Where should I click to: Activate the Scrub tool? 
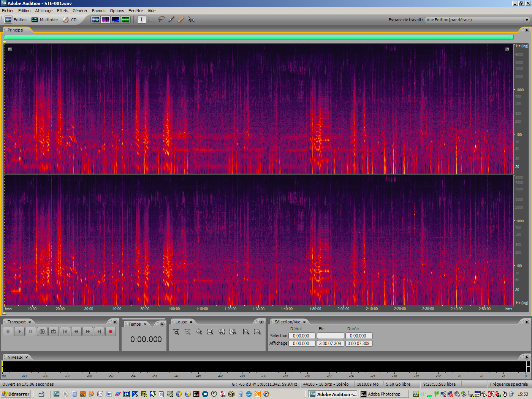click(x=191, y=19)
